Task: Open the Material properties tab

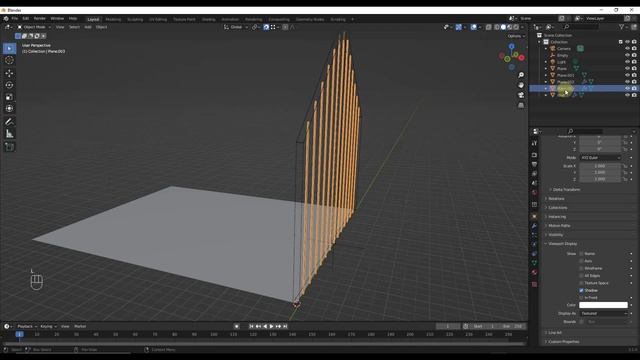Action: (x=534, y=272)
